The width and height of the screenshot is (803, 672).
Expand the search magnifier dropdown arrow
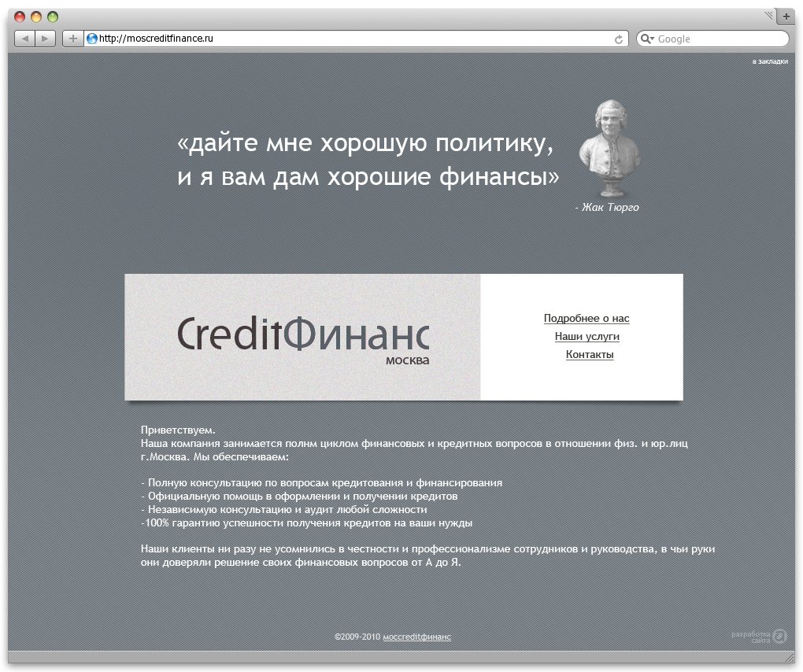647,39
